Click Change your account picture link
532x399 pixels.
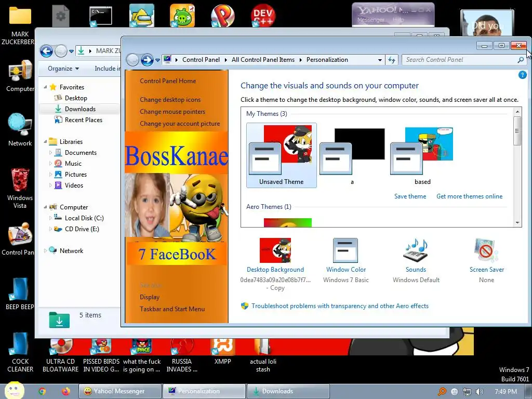click(x=180, y=124)
